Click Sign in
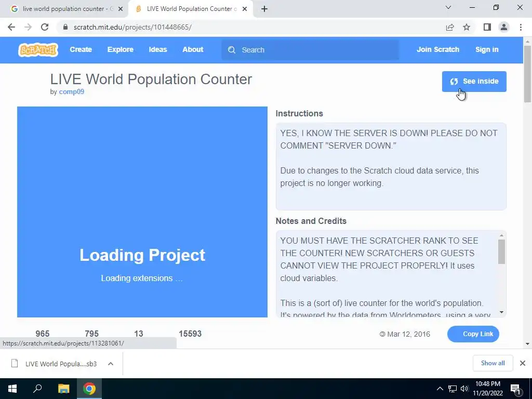532x399 pixels. (487, 49)
